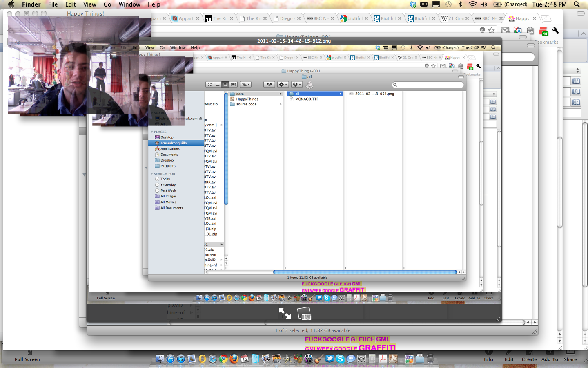
Task: Click the Add to iPhoto camera icon
Action: [304, 314]
